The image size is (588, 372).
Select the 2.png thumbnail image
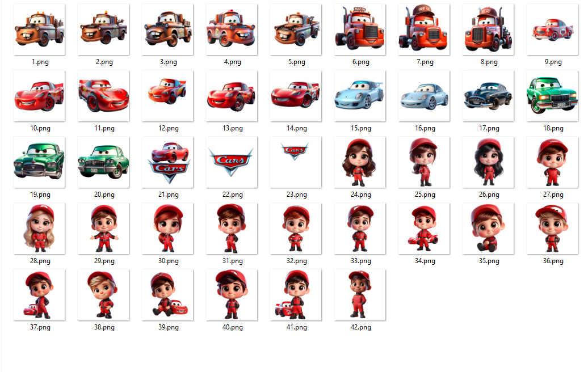click(x=103, y=29)
